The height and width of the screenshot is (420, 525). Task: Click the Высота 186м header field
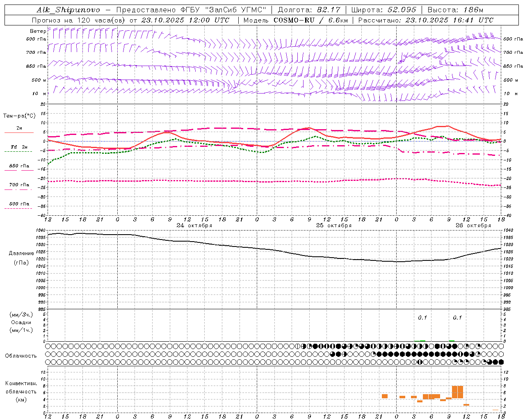455,10
